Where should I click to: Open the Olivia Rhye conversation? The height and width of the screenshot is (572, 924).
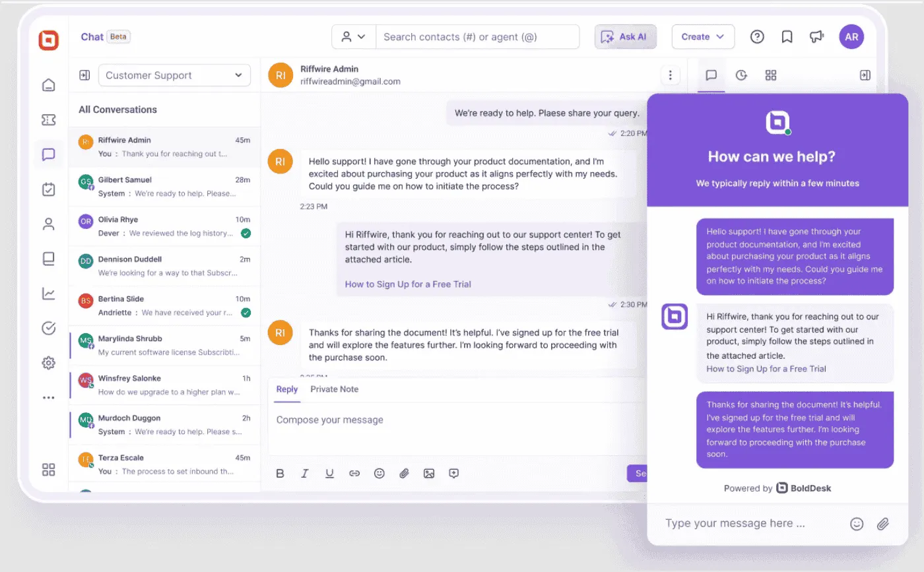tap(164, 226)
